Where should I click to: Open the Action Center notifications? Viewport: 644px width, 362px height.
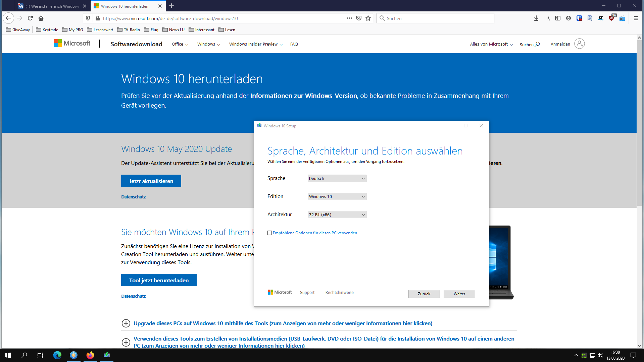click(x=633, y=355)
